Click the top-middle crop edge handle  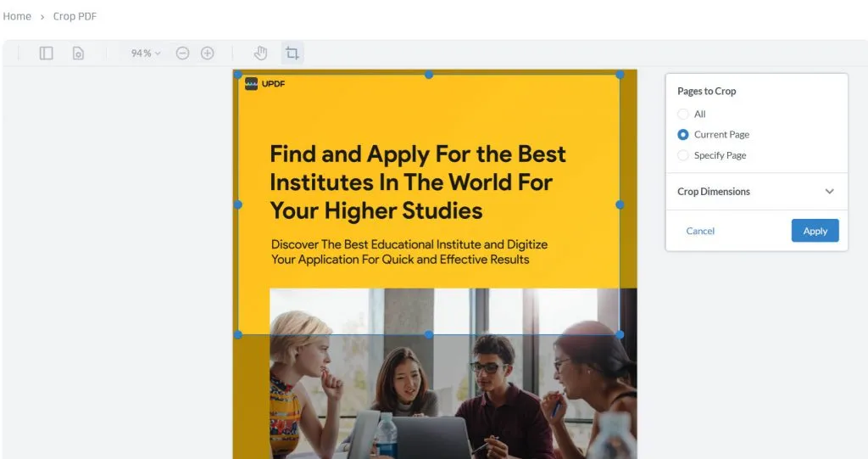(x=429, y=75)
